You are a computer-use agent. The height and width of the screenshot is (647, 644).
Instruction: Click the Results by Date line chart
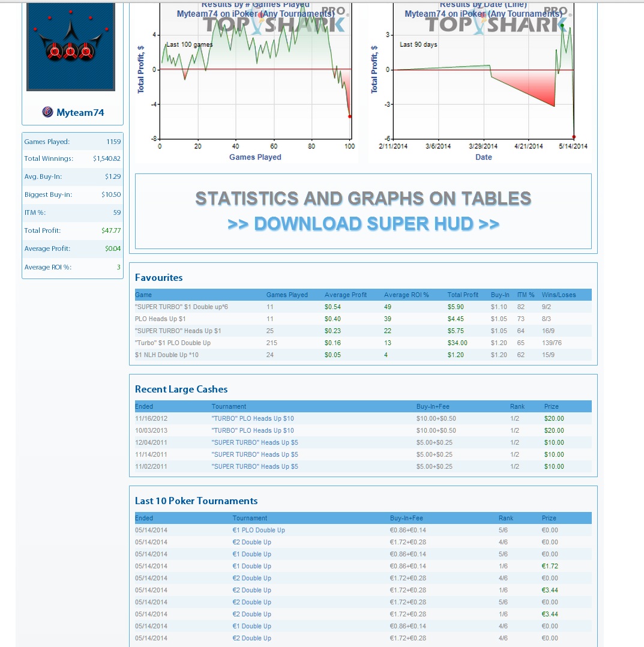[x=480, y=83]
